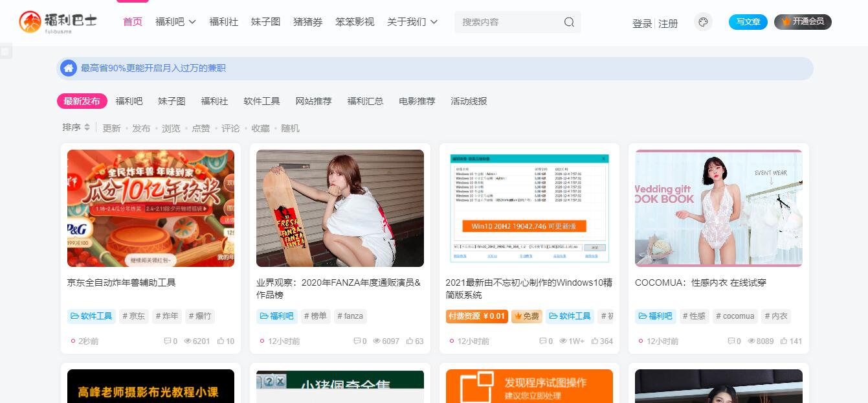Open the 京东 red promo thumbnail
868x403 pixels.
pyautogui.click(x=151, y=208)
